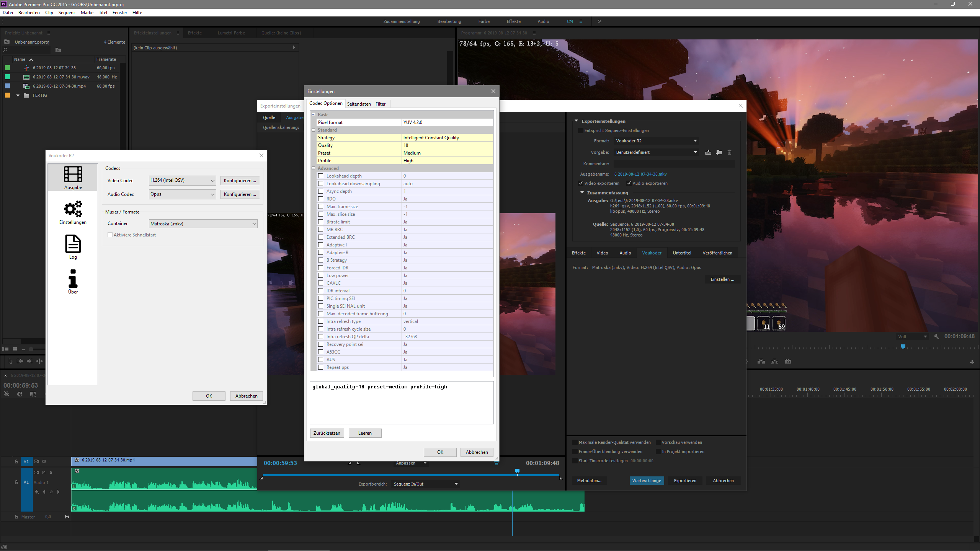Screen dimensions: 980x551
Task: Open the Ausgabe section in Voukoder
Action: coord(73,177)
